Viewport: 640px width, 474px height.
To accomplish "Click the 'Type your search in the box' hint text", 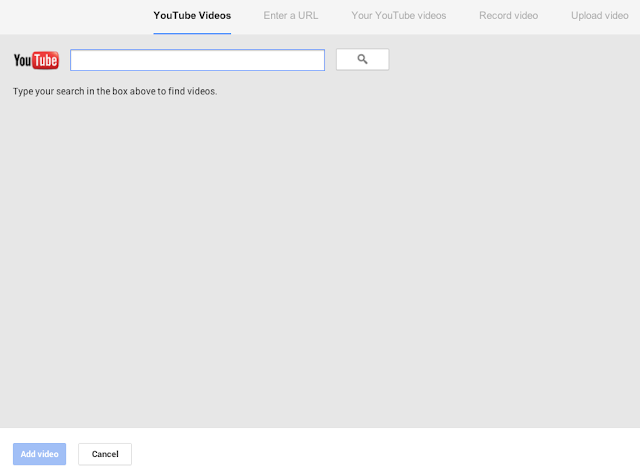I will [x=115, y=91].
